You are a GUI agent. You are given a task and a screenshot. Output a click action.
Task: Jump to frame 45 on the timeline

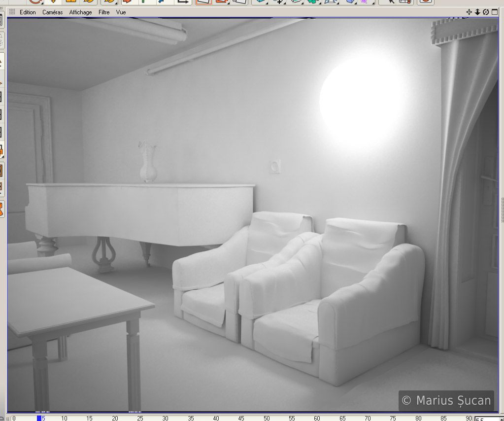(x=241, y=418)
